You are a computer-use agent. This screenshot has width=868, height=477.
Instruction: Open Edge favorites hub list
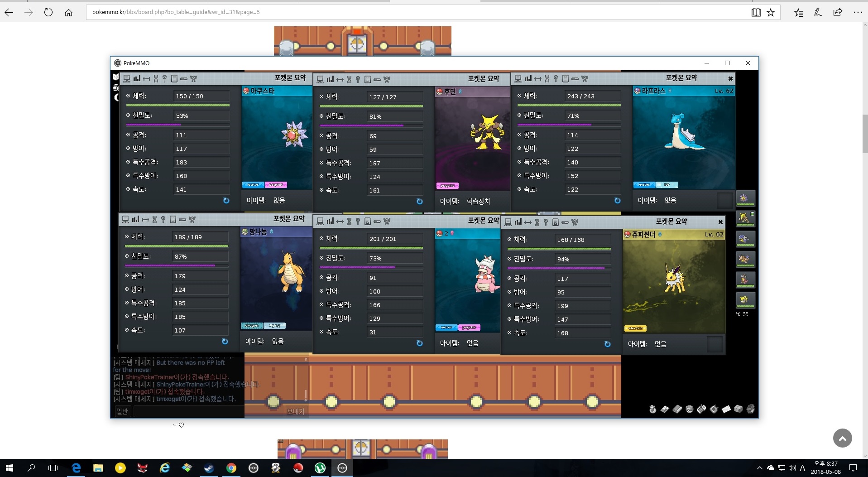pos(798,13)
